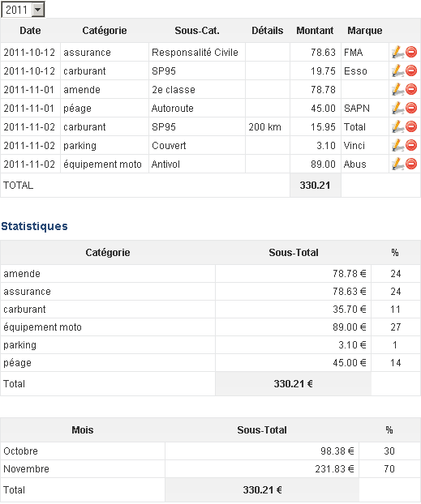Delete the SAPN péage entry
This screenshot has height=504, width=421.
tap(411, 108)
